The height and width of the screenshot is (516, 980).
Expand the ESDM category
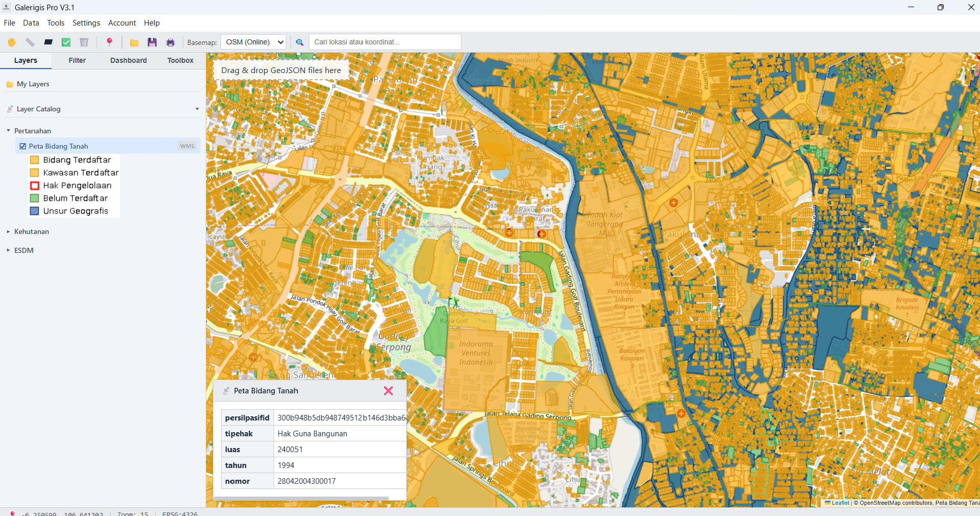(x=9, y=250)
